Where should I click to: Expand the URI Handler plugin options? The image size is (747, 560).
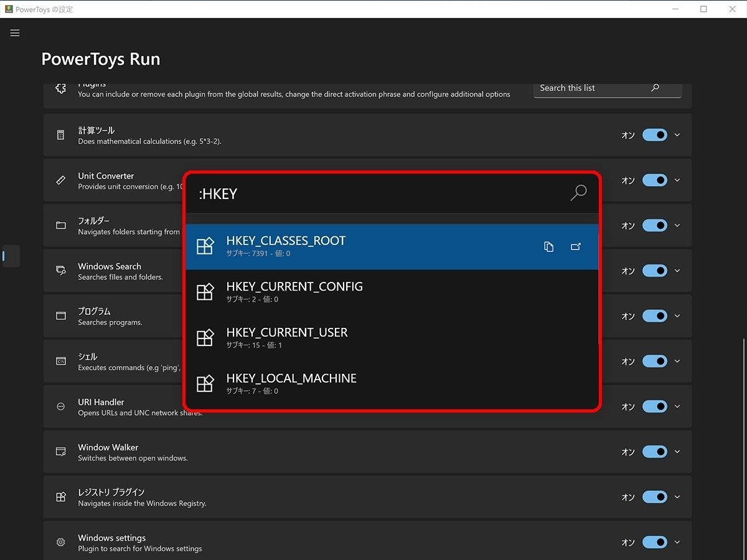point(677,406)
